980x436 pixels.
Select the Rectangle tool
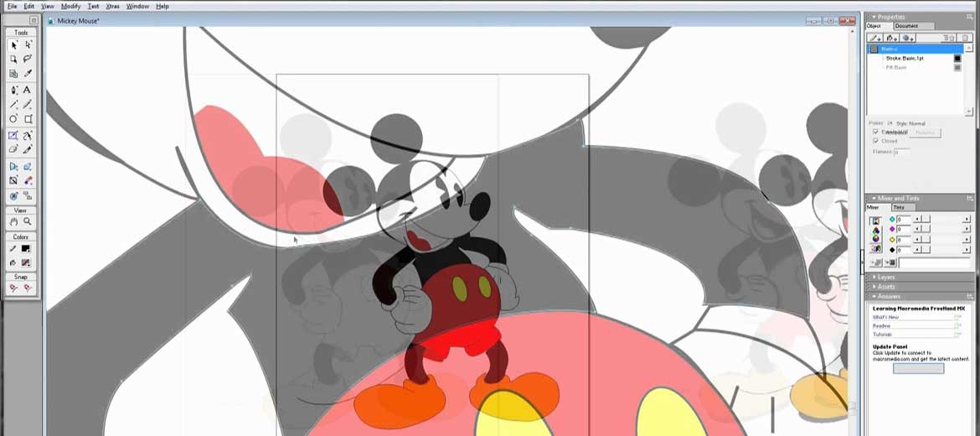(28, 119)
